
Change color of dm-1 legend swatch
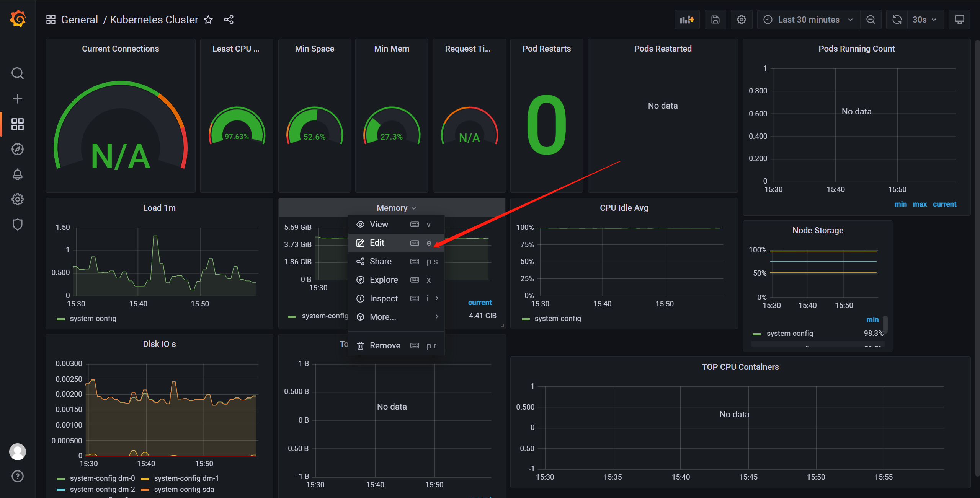(x=145, y=479)
